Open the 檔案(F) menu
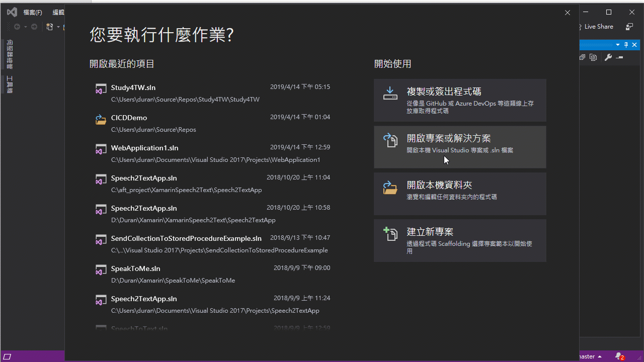This screenshot has width=644, height=362. 32,12
